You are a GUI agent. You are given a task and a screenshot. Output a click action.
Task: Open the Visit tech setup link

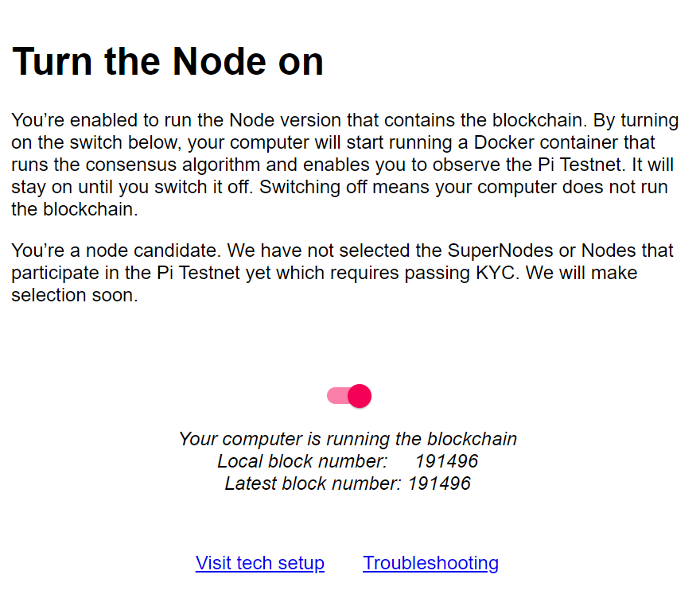pyautogui.click(x=260, y=563)
